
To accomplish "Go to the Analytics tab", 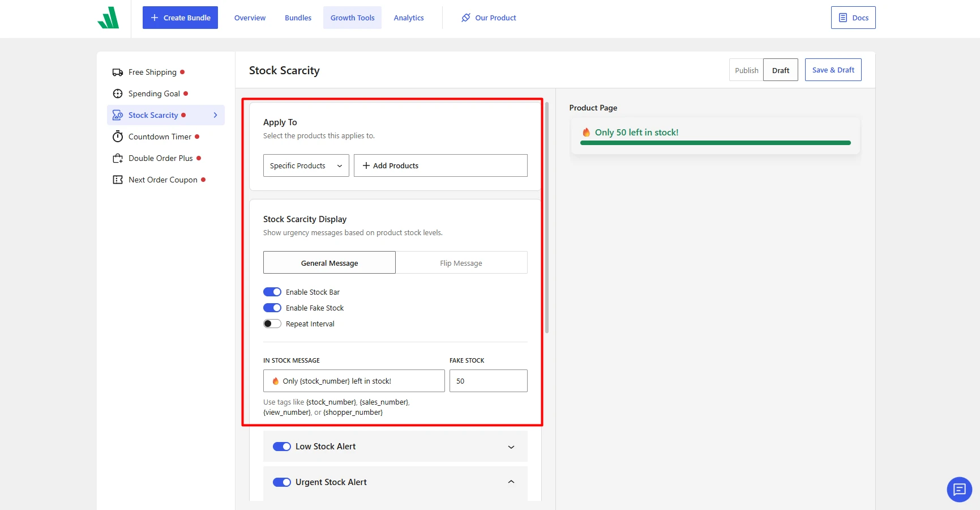I will [409, 18].
